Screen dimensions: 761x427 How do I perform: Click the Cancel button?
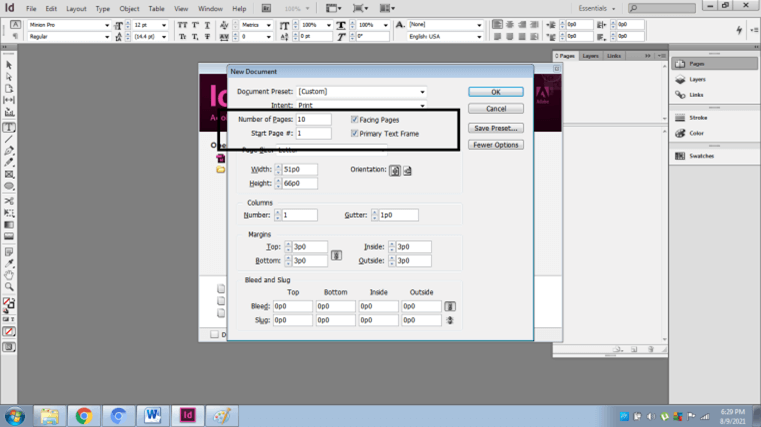tap(496, 109)
